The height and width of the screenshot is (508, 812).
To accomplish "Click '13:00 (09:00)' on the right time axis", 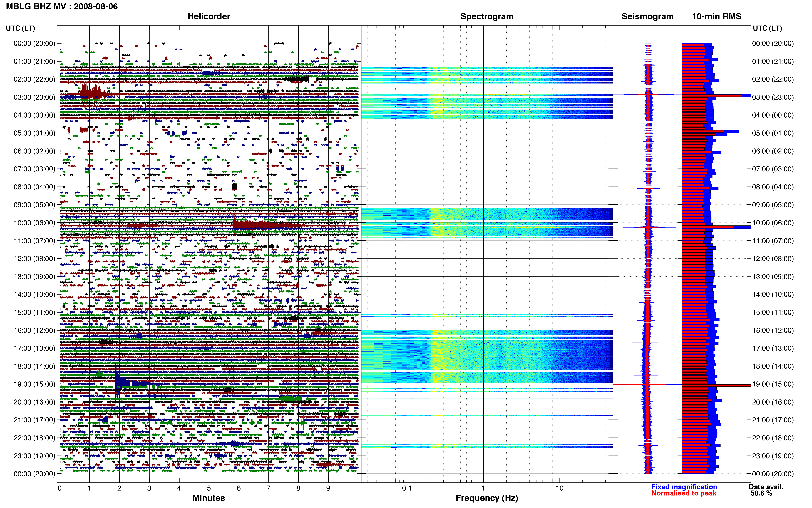I will tap(773, 277).
